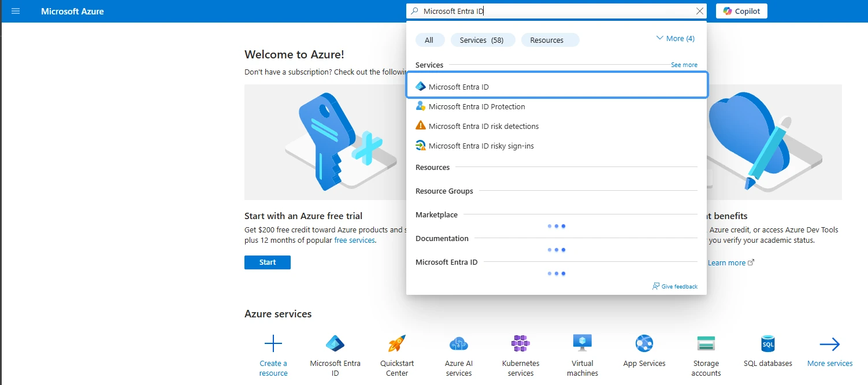Image resolution: width=868 pixels, height=385 pixels.
Task: Click the Documentation section heading
Action: [x=442, y=238]
